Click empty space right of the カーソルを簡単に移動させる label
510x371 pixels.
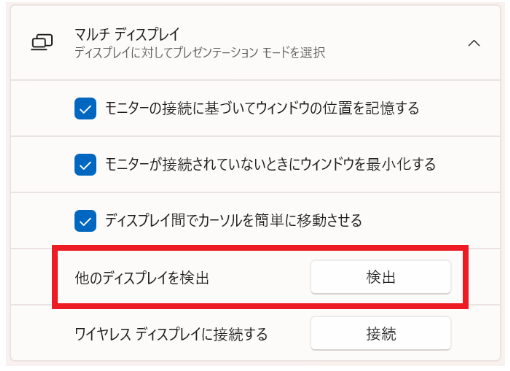[430, 221]
